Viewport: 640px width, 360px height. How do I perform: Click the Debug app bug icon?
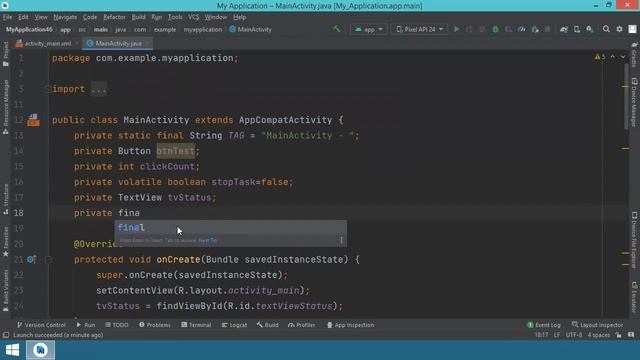coord(495,29)
